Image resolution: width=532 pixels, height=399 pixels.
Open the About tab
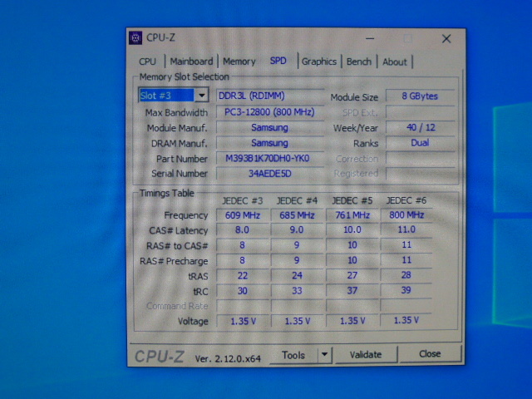click(395, 62)
